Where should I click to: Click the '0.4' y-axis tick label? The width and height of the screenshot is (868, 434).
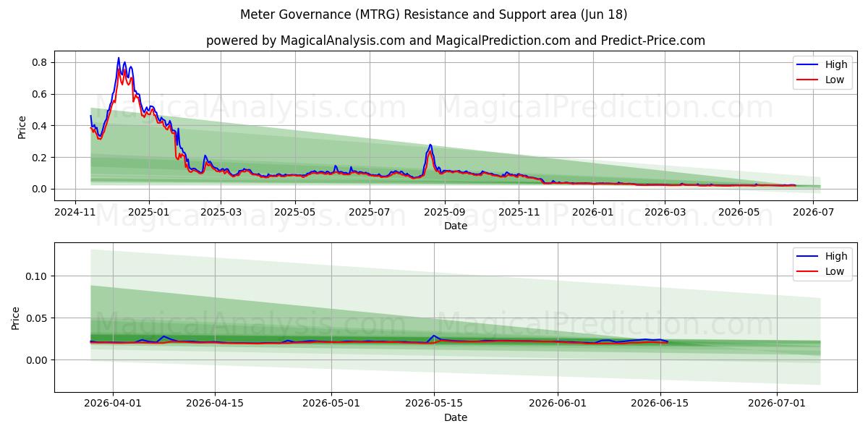39,126
